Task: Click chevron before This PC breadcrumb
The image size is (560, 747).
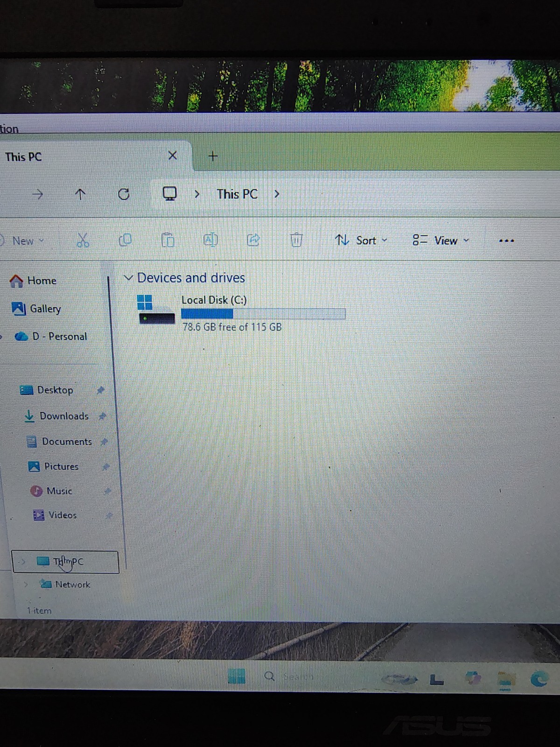Action: click(x=197, y=194)
